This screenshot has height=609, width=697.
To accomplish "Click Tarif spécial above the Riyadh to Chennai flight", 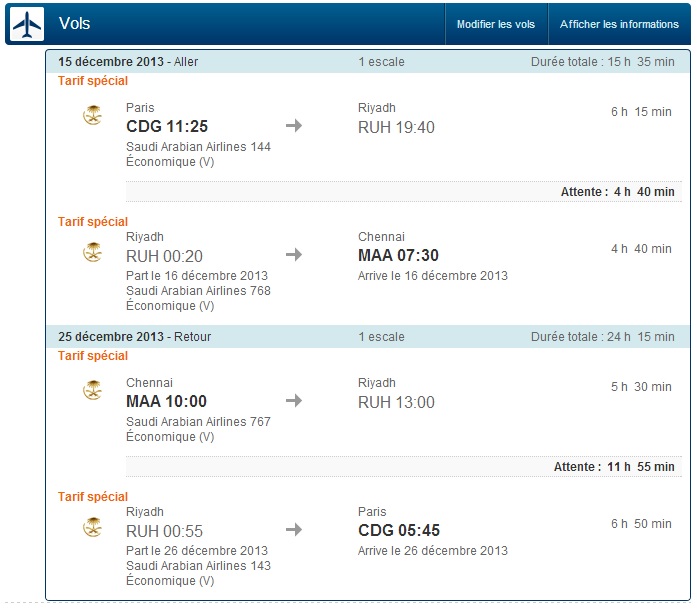I will pyautogui.click(x=93, y=221).
